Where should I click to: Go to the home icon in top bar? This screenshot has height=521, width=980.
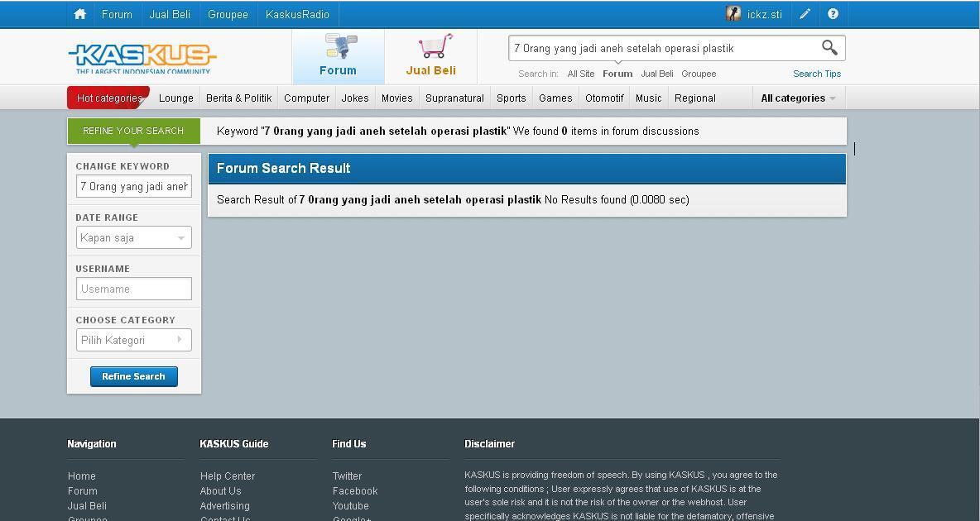coord(80,14)
